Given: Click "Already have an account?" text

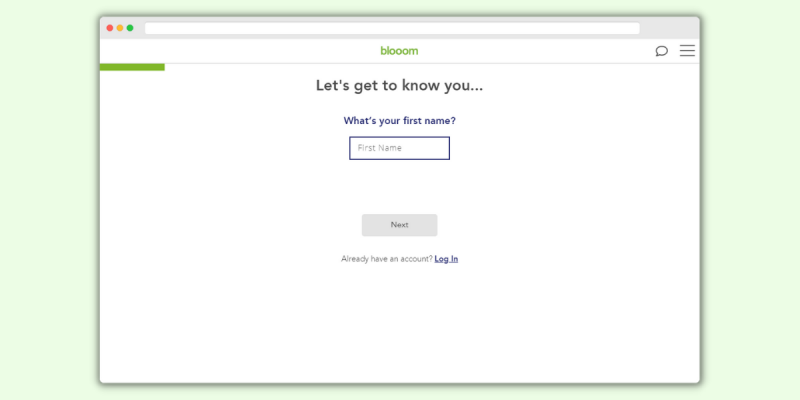Looking at the screenshot, I should pos(387,259).
